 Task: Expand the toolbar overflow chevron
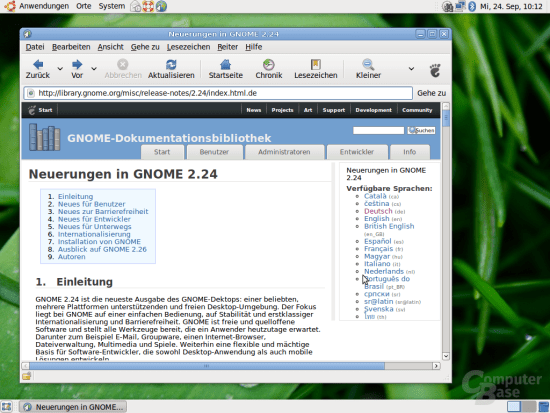411,69
